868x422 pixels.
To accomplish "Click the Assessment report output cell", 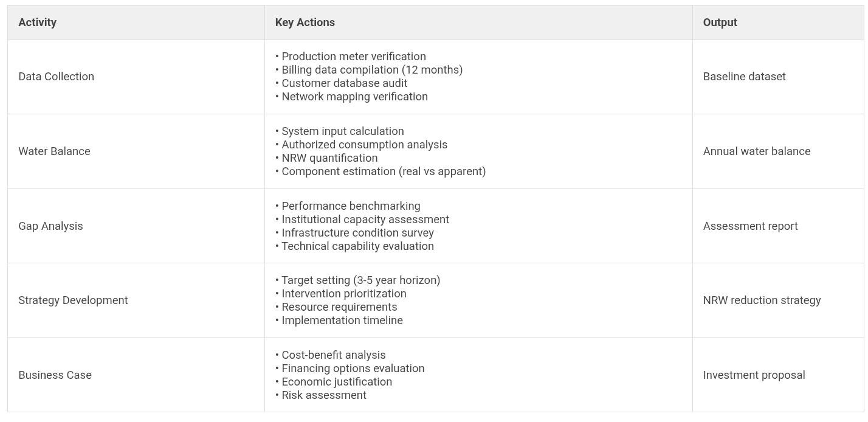I will point(750,226).
